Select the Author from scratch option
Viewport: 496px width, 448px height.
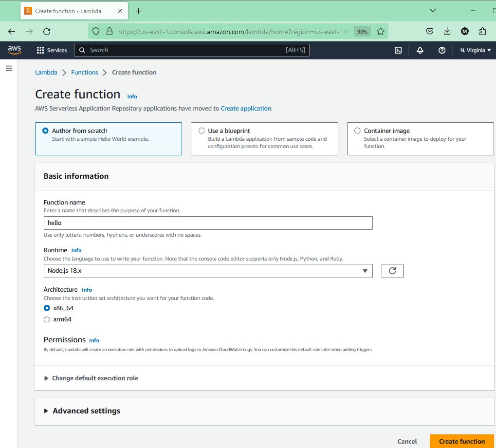coord(109,139)
